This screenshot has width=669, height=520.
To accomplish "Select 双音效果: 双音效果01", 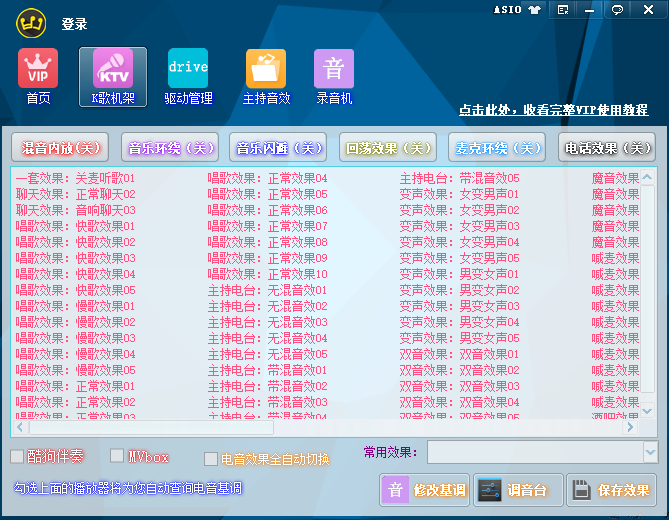I will tap(460, 354).
